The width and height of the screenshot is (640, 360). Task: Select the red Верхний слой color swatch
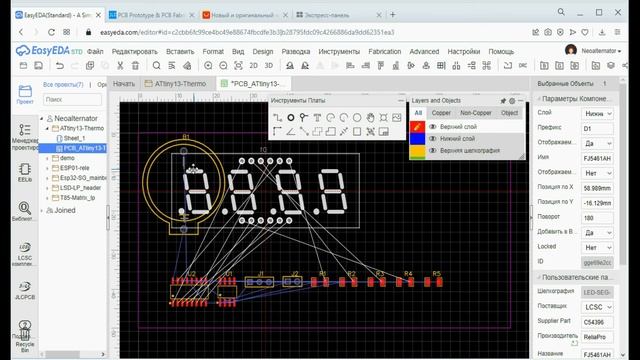pyautogui.click(x=417, y=127)
